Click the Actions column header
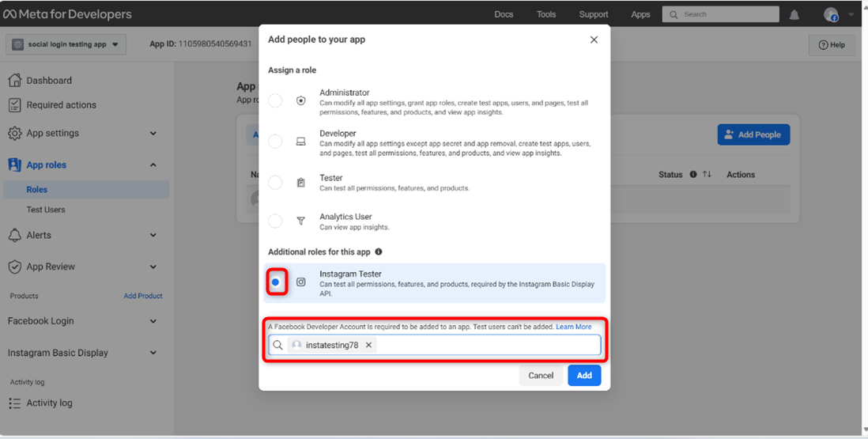This screenshot has width=868, height=439. [x=741, y=174]
